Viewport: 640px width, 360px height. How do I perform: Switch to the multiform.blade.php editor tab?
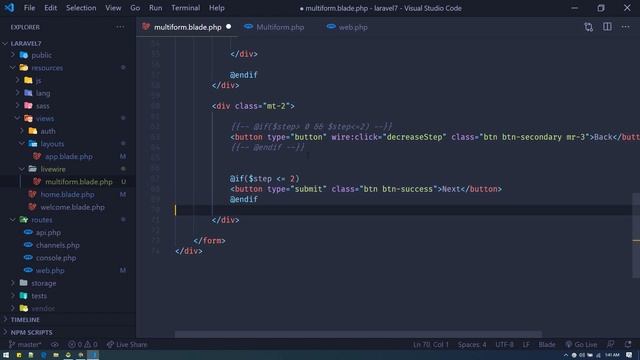pyautogui.click(x=187, y=27)
